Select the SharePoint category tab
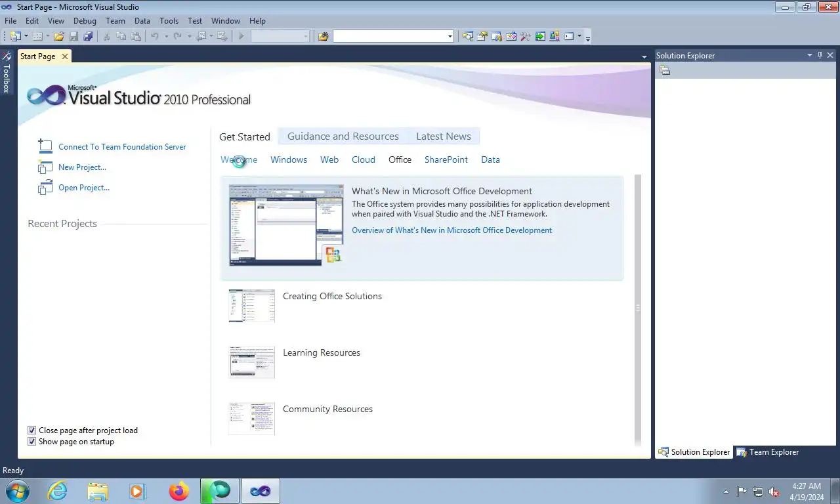The width and height of the screenshot is (840, 504). click(446, 159)
